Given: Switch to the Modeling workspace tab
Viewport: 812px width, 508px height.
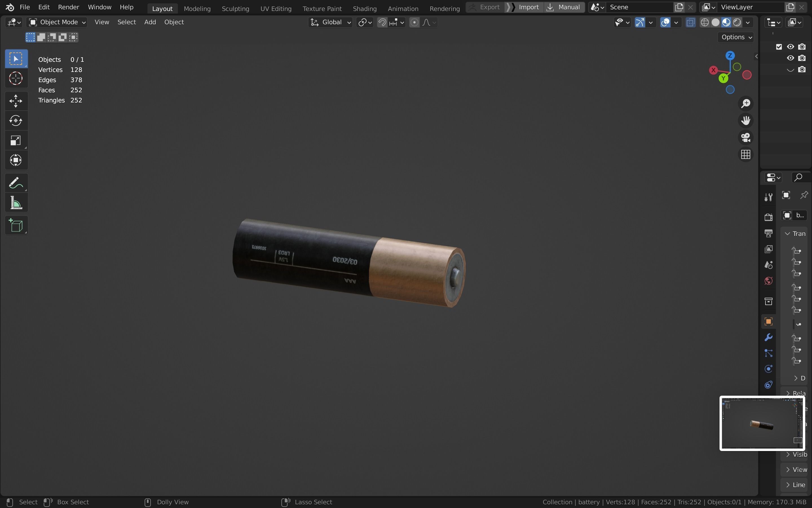Looking at the screenshot, I should (197, 8).
